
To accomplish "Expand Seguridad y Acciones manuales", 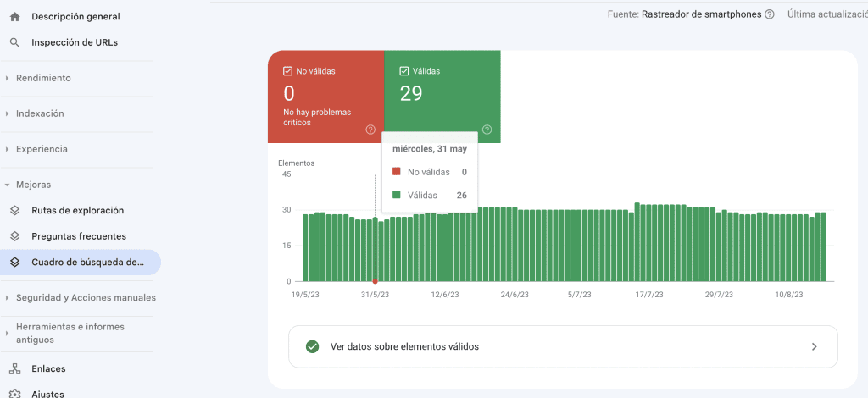I will (86, 298).
